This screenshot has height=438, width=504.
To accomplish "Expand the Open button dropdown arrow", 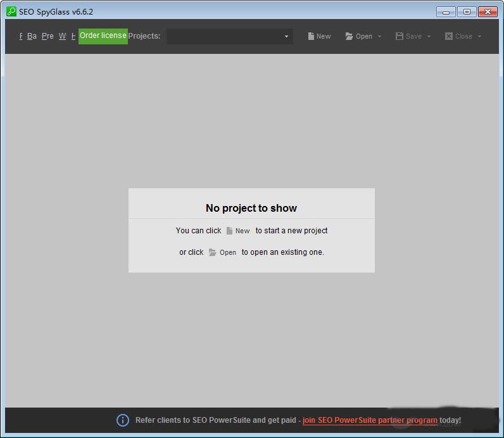I will 380,36.
